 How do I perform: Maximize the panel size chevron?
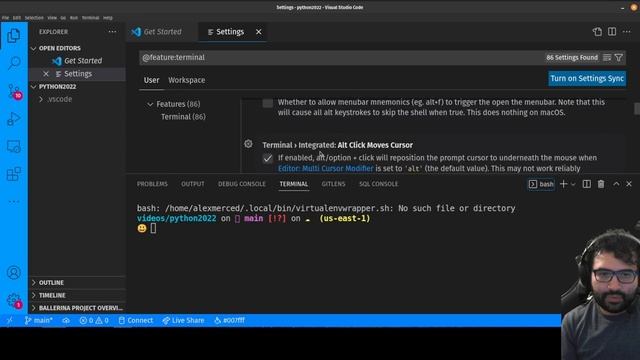coord(616,184)
